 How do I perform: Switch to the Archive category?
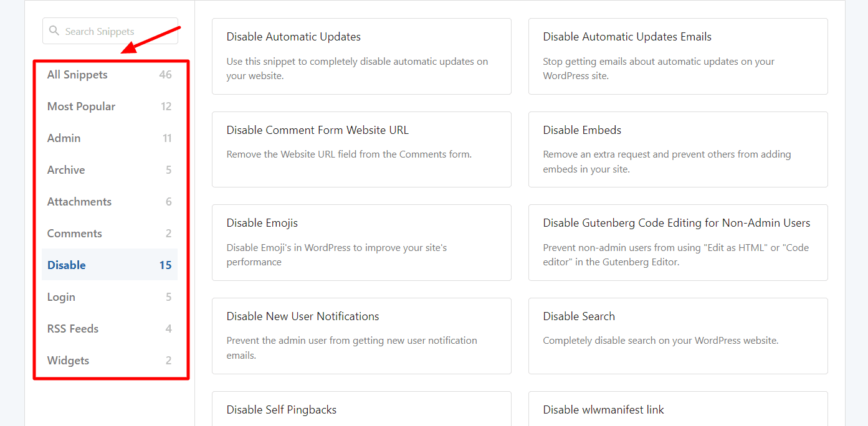tap(66, 170)
